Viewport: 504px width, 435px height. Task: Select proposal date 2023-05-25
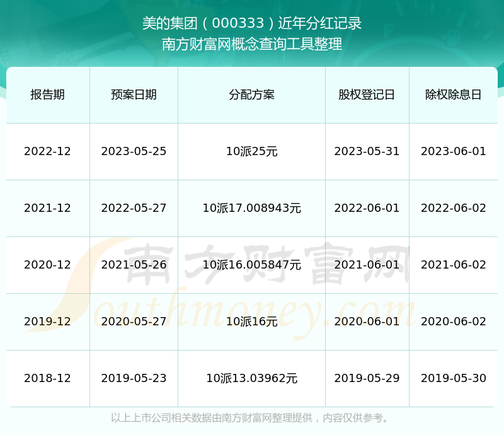(134, 151)
